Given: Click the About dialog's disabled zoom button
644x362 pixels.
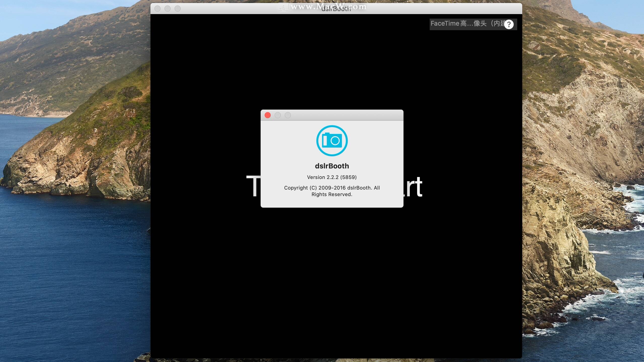Looking at the screenshot, I should [288, 115].
